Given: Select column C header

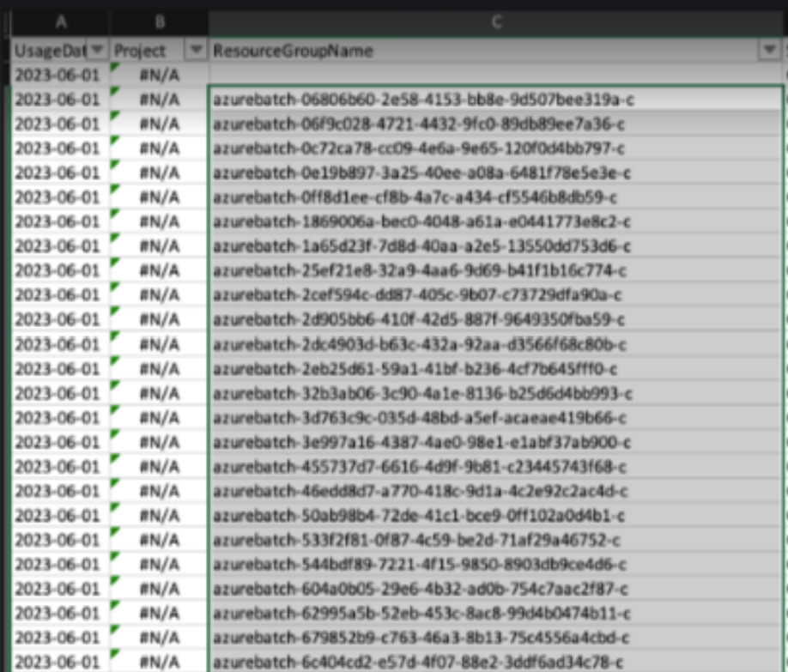Looking at the screenshot, I should click(x=496, y=22).
